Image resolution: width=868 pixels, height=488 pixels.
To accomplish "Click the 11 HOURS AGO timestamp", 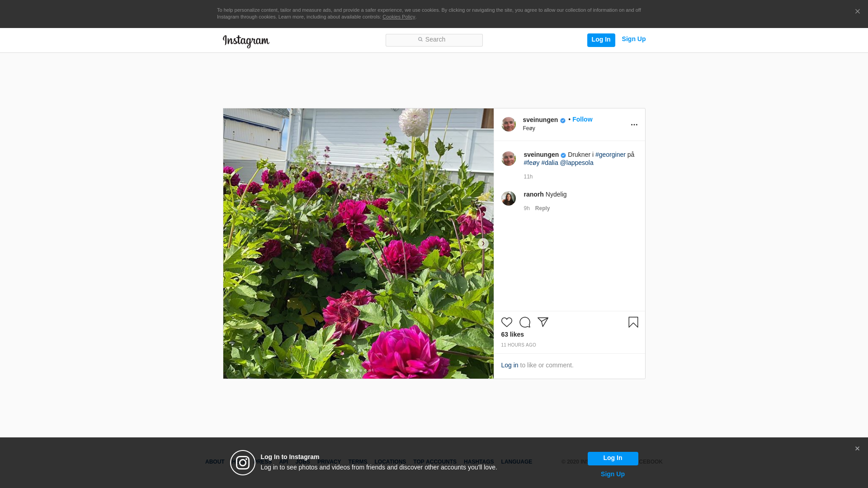I will tap(519, 345).
